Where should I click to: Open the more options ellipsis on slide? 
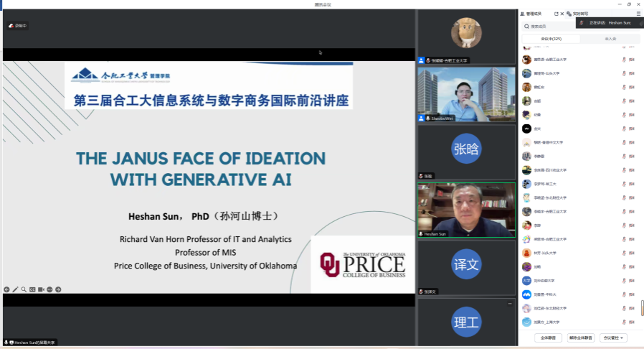(49, 289)
